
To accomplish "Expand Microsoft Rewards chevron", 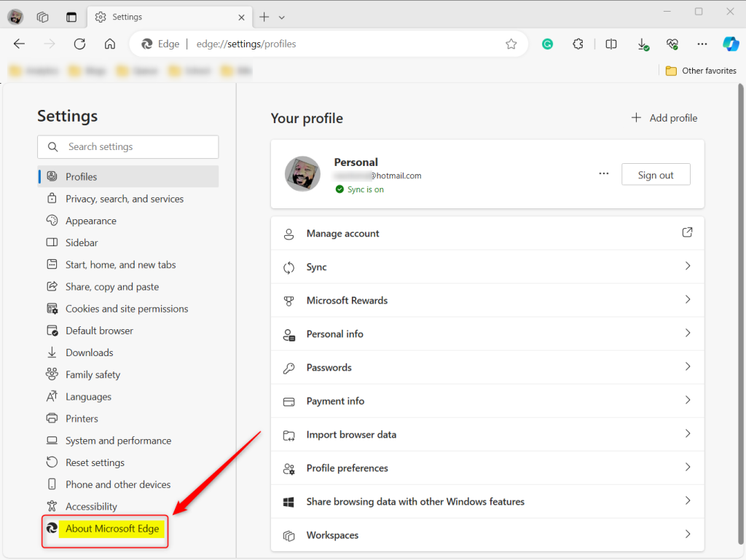I will click(x=688, y=299).
